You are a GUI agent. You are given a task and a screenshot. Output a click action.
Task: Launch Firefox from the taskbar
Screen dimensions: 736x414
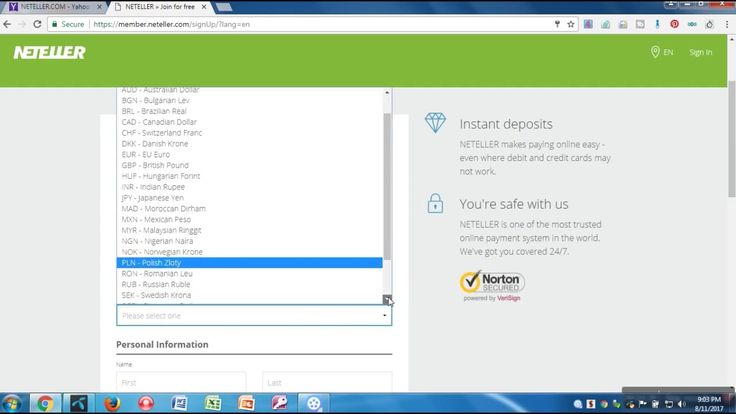click(112, 403)
